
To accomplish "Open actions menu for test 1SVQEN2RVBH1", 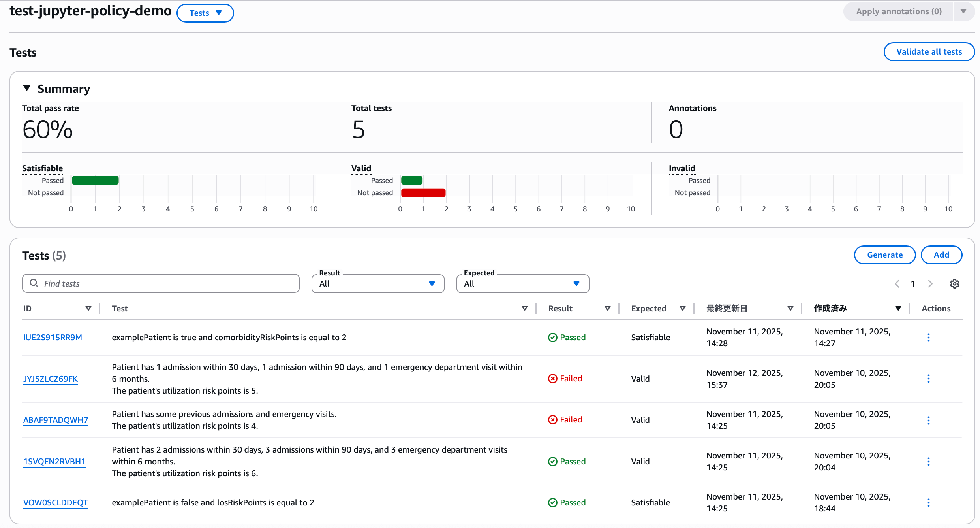I will click(x=928, y=461).
